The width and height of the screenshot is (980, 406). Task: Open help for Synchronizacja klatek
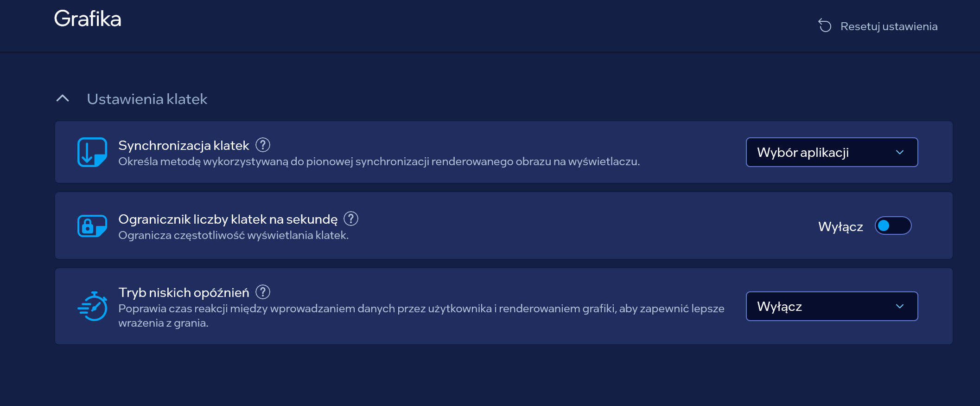click(x=263, y=145)
